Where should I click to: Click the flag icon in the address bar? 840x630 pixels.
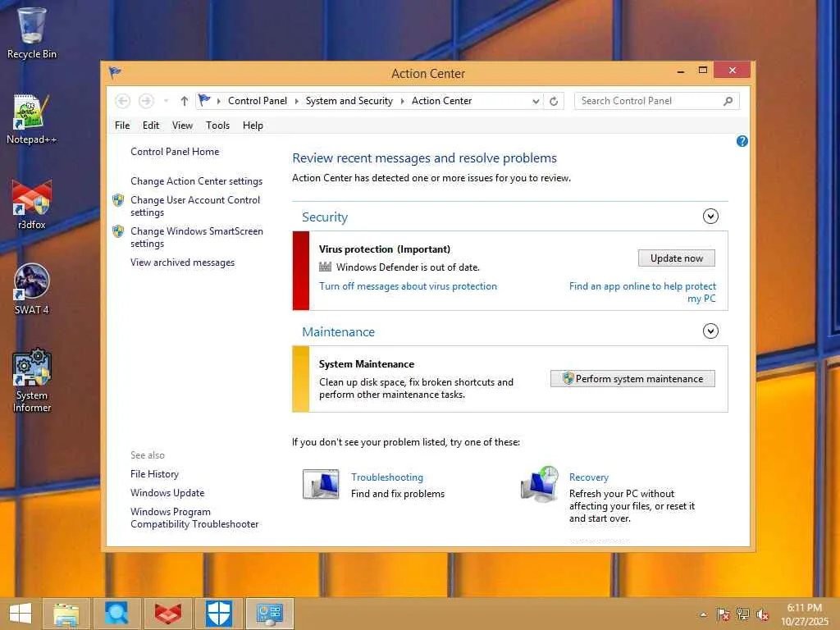tap(204, 100)
